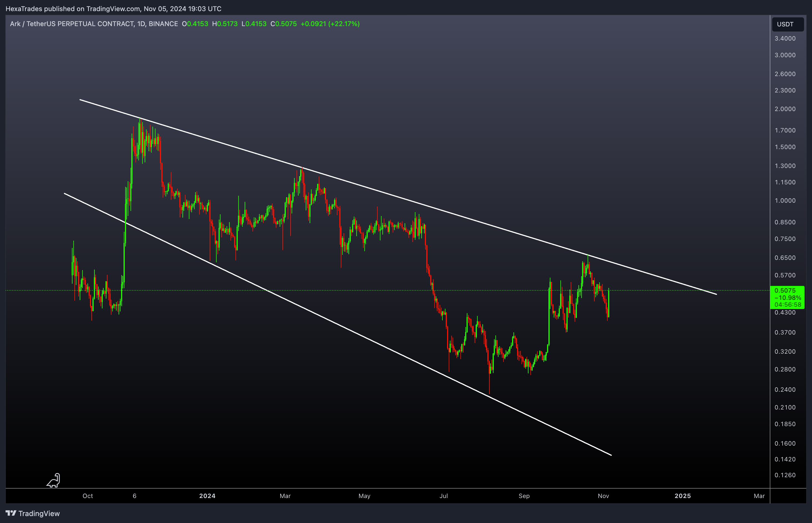Click the Mar label right of 2025
Image resolution: width=812 pixels, height=523 pixels.
coord(759,496)
